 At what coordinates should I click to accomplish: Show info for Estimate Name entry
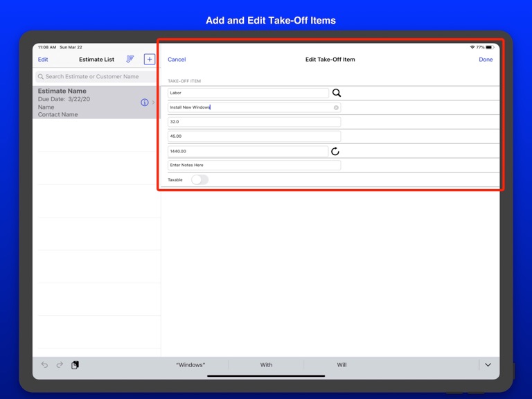(145, 102)
